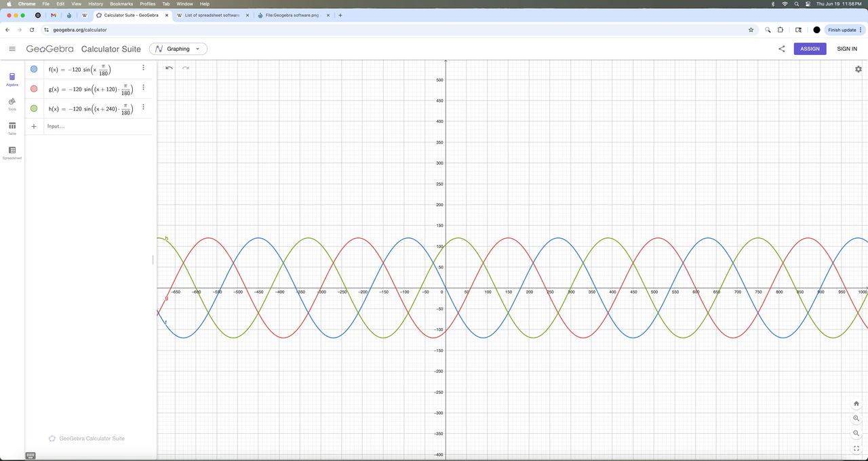
Task: Zoom out on the graph
Action: (x=856, y=433)
